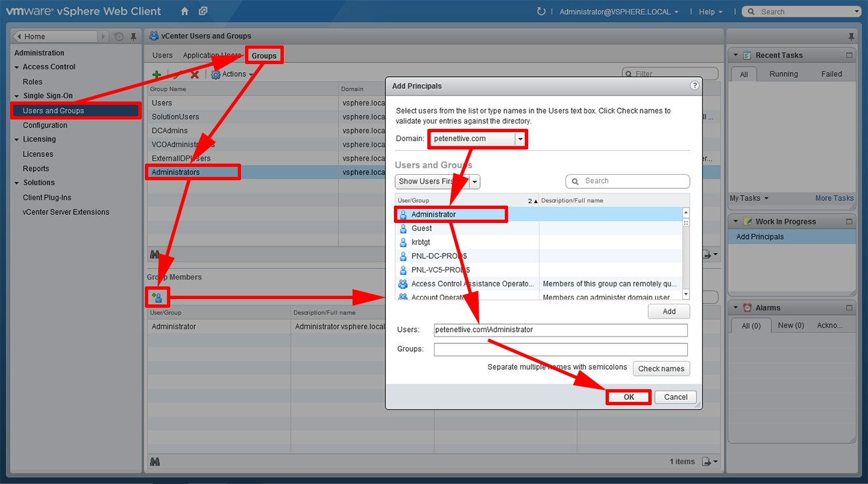Collapse the Alarms panel arrow

(x=736, y=308)
